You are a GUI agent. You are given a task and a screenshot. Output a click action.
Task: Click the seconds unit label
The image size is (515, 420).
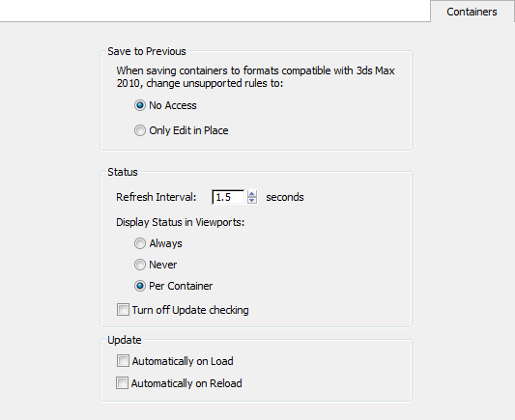point(285,197)
